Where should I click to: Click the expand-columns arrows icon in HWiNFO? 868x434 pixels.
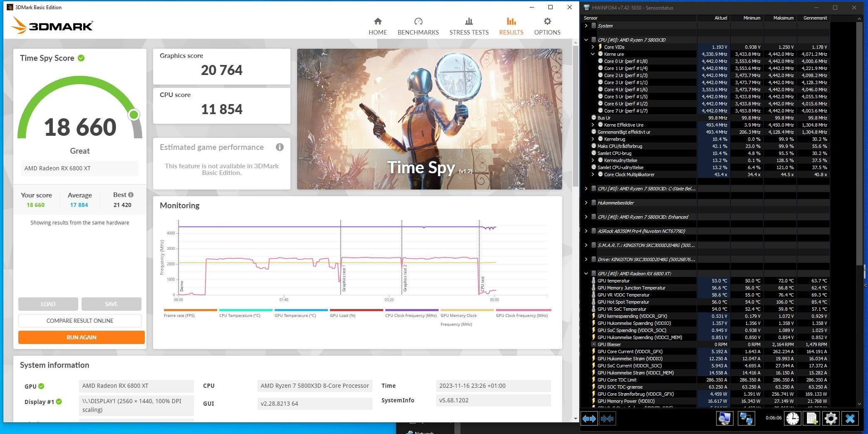click(x=589, y=418)
